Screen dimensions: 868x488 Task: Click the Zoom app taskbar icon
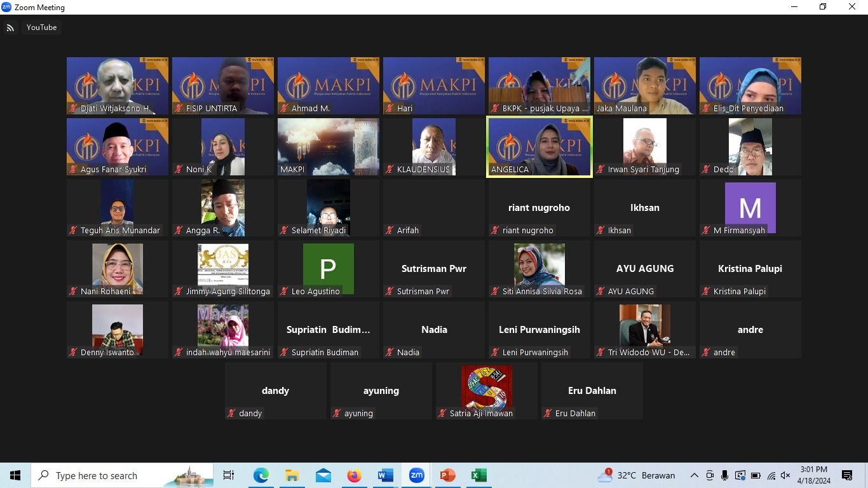pos(416,475)
